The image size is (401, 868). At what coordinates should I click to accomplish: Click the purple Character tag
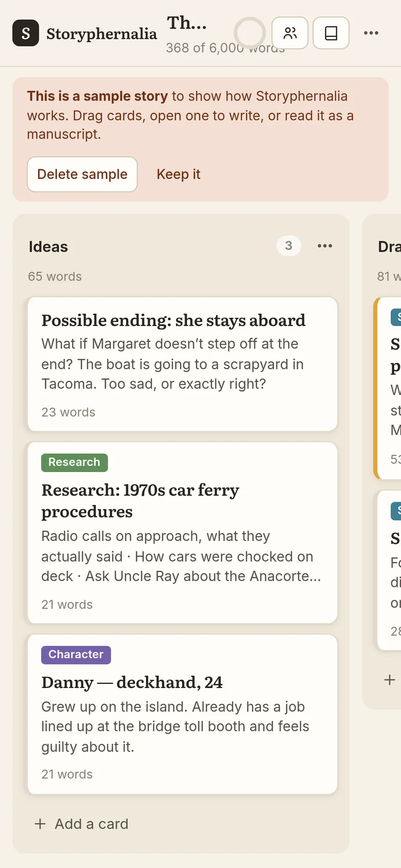pyautogui.click(x=76, y=655)
